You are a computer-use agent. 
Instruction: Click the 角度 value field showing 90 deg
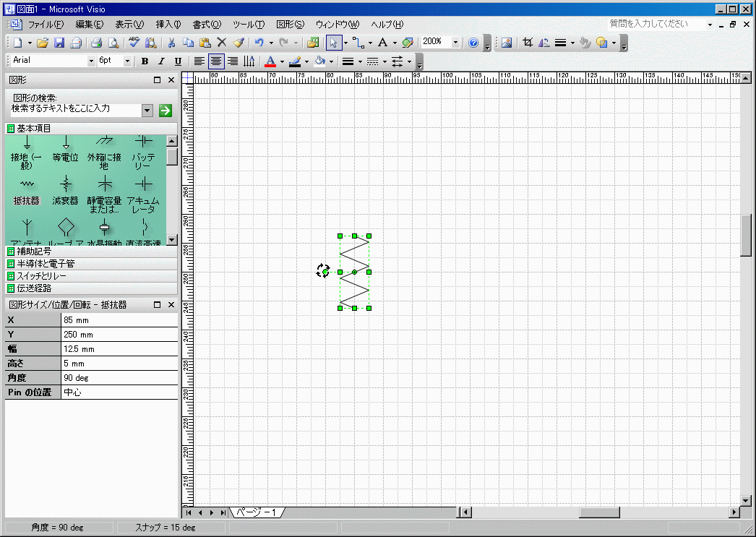[x=119, y=378]
